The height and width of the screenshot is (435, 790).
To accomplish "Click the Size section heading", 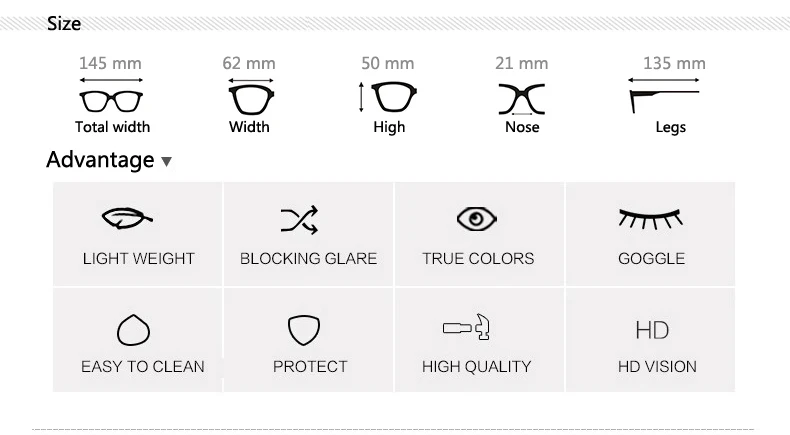I will tap(64, 23).
